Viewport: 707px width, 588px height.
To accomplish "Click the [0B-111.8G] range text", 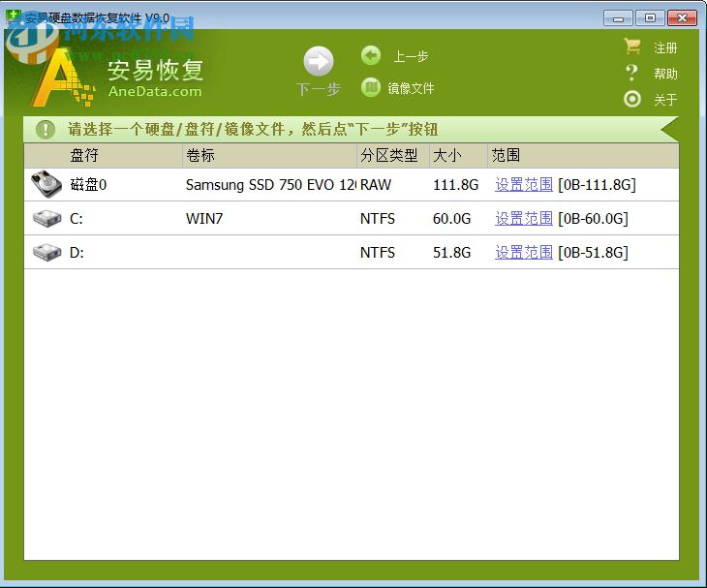I will 597,185.
